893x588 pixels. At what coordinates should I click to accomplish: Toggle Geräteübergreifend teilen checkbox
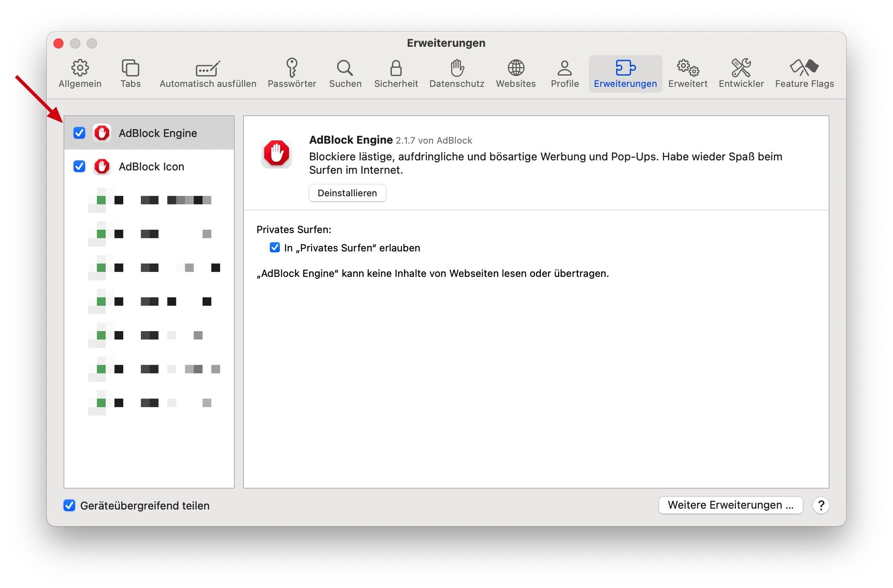coord(69,505)
